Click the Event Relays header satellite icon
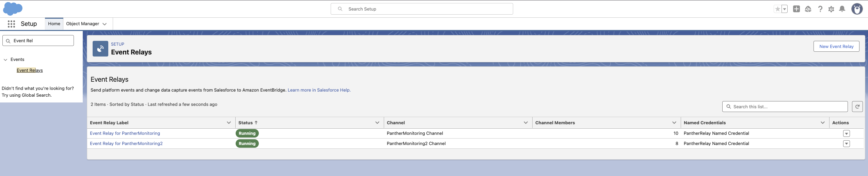This screenshot has width=868, height=176. pyautogui.click(x=100, y=49)
